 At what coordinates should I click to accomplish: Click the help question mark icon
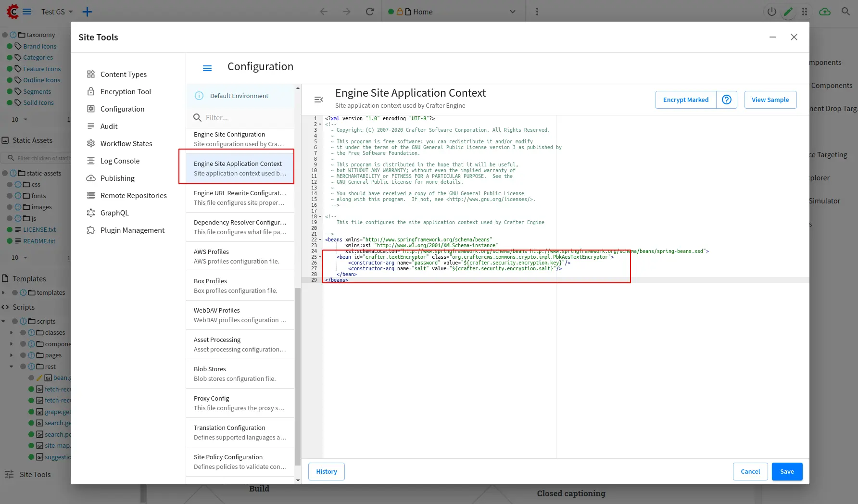(x=727, y=100)
